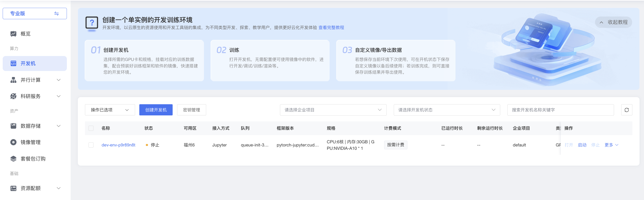
Task: Click 启动 to start the machine
Action: point(582,145)
